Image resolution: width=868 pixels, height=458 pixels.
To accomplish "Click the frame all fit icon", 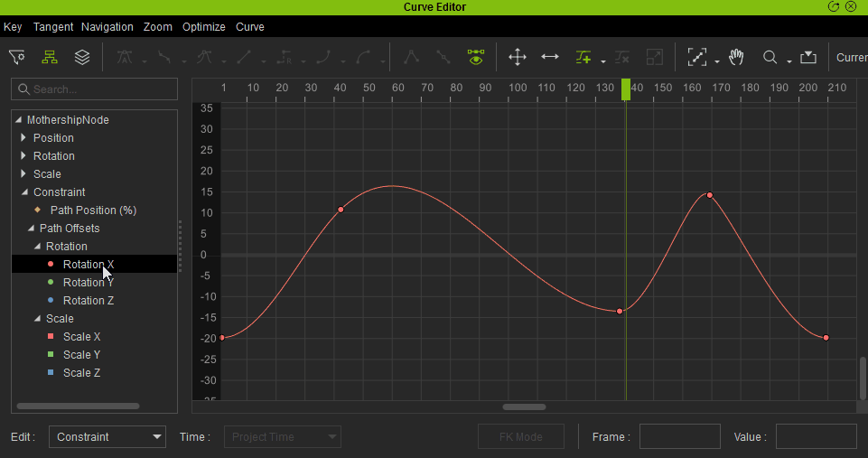I will (x=697, y=57).
